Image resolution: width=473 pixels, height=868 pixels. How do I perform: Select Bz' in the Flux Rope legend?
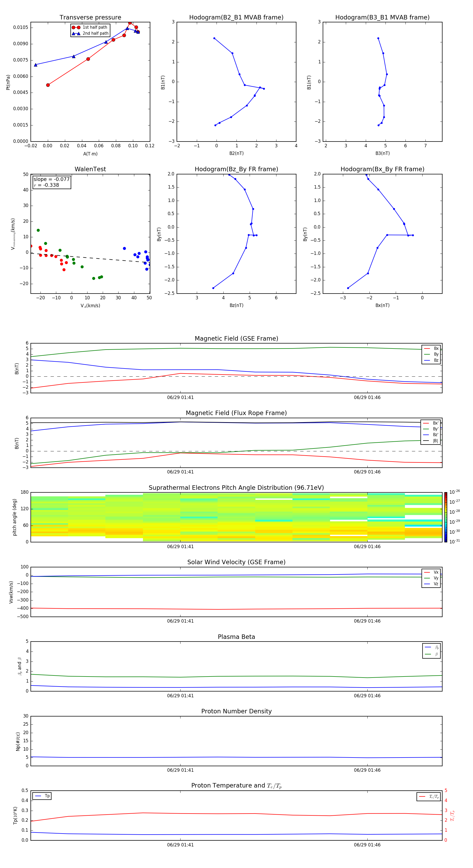click(x=431, y=435)
